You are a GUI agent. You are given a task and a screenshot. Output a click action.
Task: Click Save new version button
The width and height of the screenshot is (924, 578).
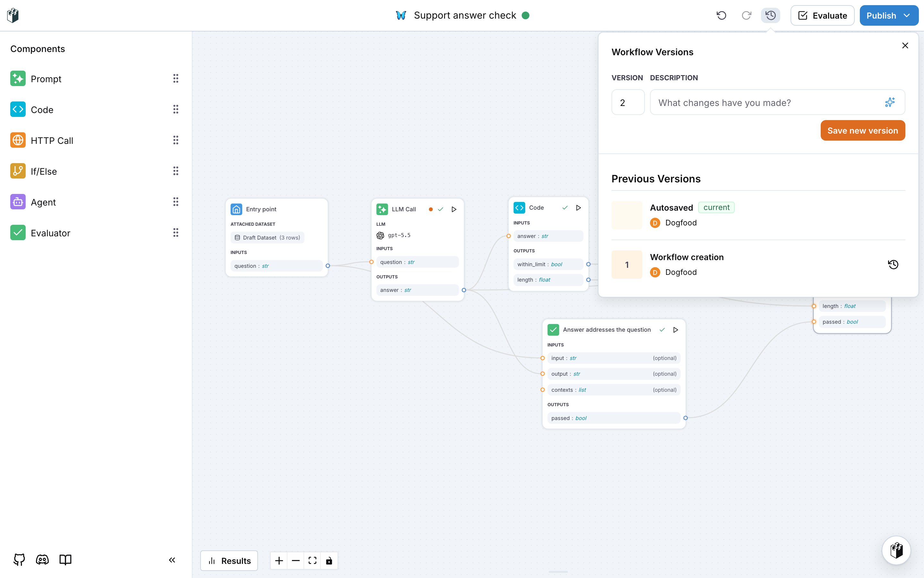[x=862, y=130]
